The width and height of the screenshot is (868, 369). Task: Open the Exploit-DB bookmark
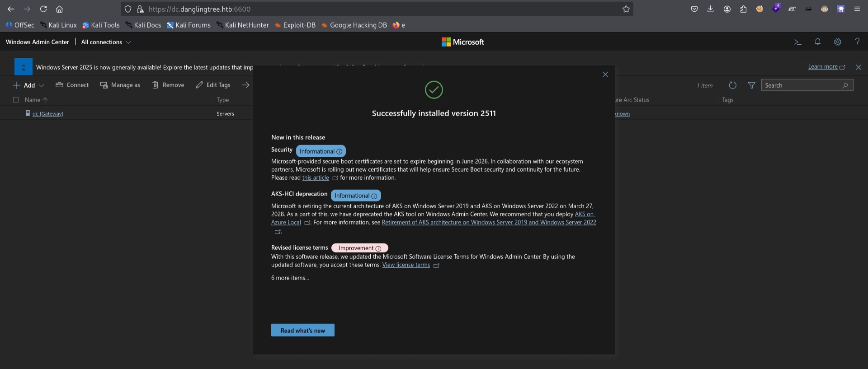[x=295, y=25]
